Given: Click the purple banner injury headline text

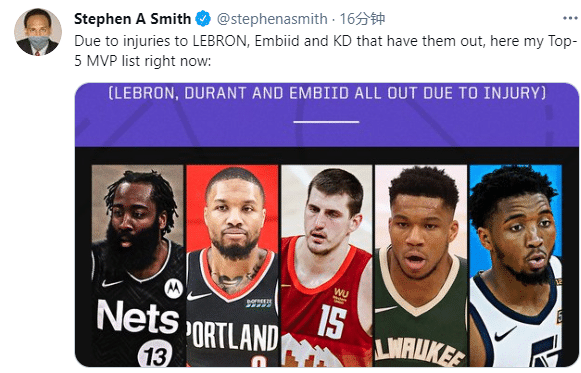Looking at the screenshot, I should [x=327, y=93].
